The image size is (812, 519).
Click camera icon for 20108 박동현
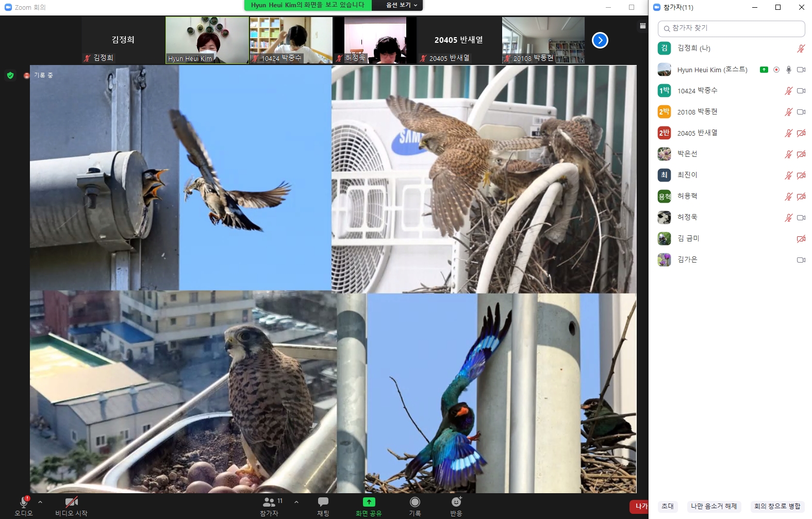pos(801,112)
